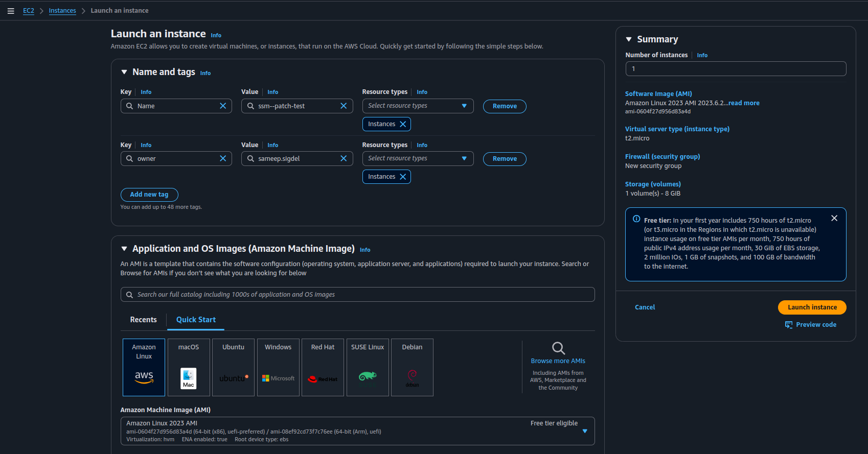
Task: Collapse the Name and tags section
Action: (x=124, y=72)
